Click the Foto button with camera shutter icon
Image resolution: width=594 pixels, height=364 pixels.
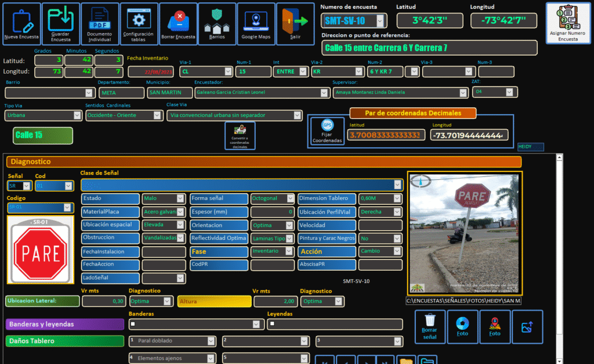click(x=462, y=327)
